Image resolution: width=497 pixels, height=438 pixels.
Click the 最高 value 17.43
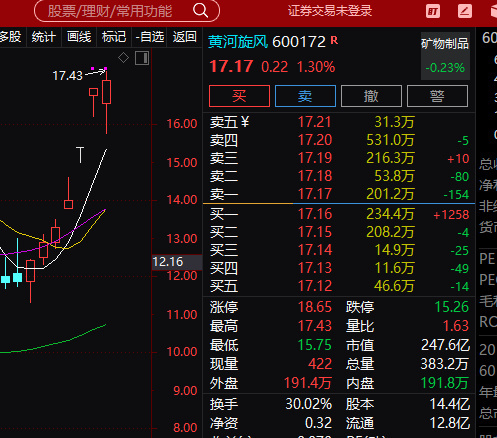315,326
